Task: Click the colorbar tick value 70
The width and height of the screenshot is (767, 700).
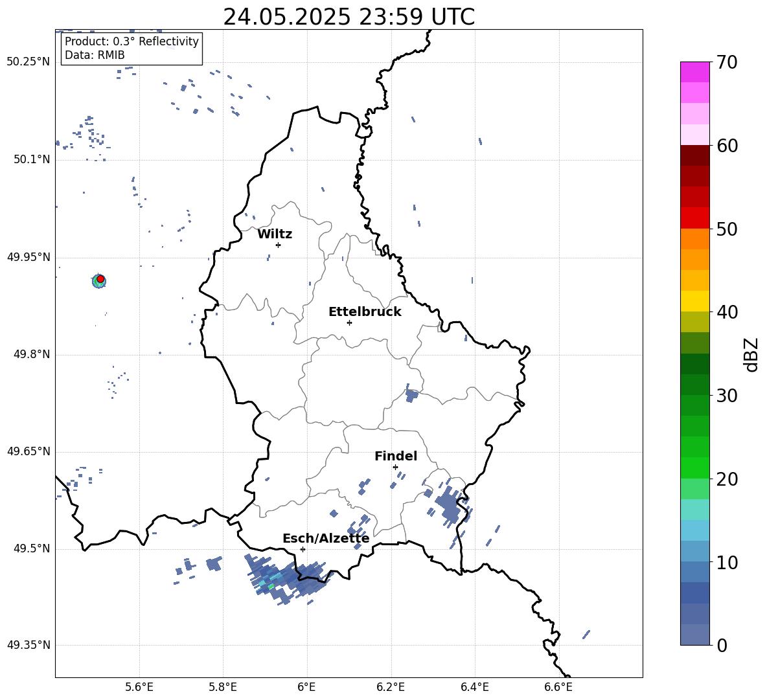Action: click(727, 63)
